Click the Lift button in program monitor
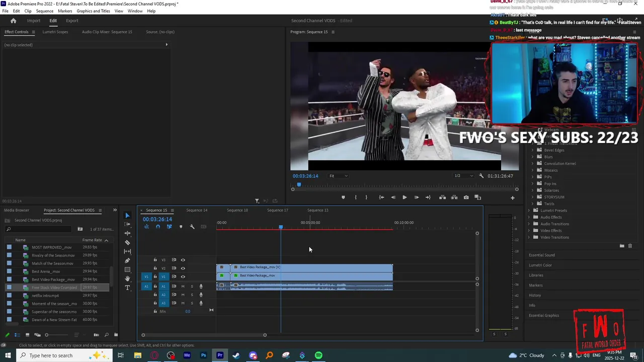Screen dimensions: 644x362 pos(442,198)
